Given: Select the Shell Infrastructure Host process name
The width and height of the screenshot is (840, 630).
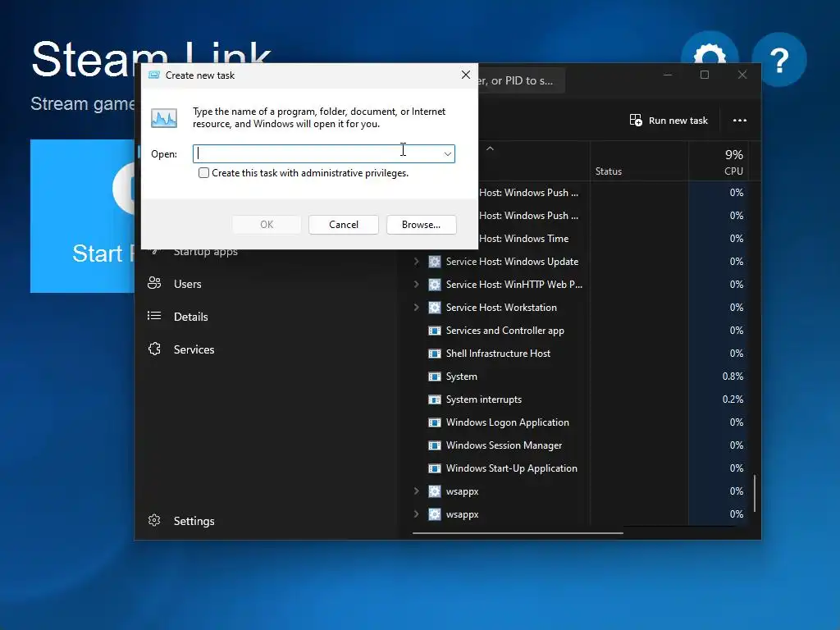Looking at the screenshot, I should click(498, 354).
